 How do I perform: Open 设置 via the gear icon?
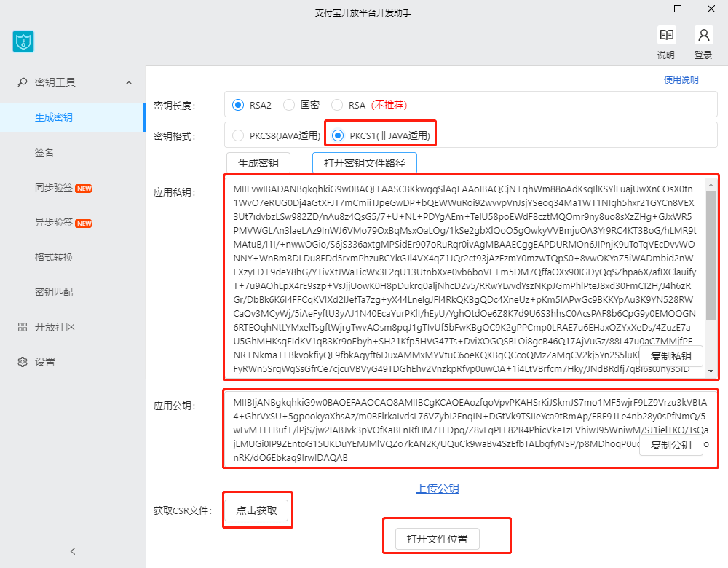coord(22,362)
